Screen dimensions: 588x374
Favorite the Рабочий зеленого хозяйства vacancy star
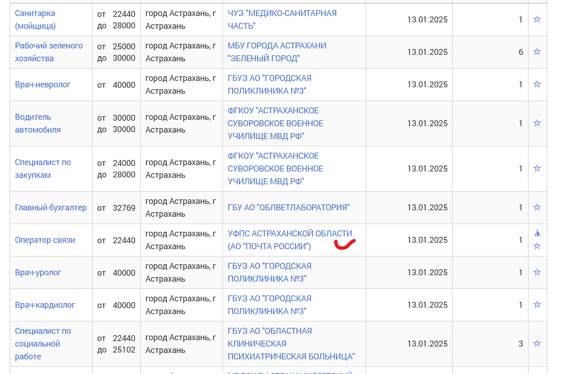(x=537, y=52)
